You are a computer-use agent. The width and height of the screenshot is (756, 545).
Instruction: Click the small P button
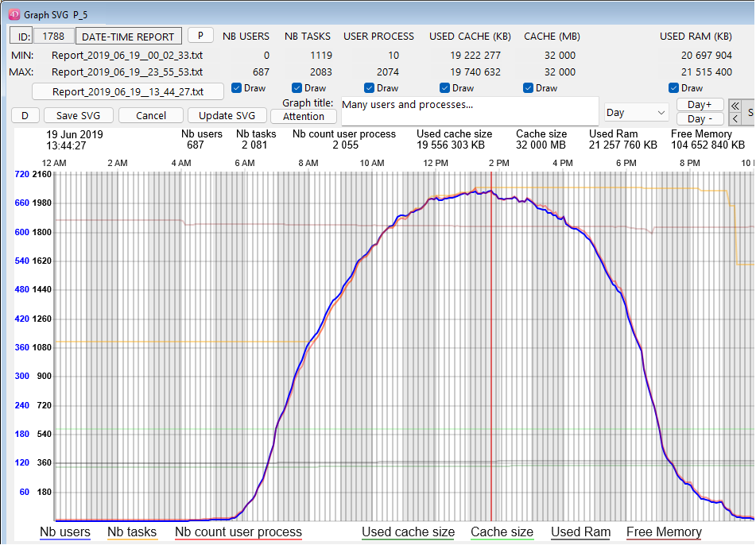tap(200, 36)
